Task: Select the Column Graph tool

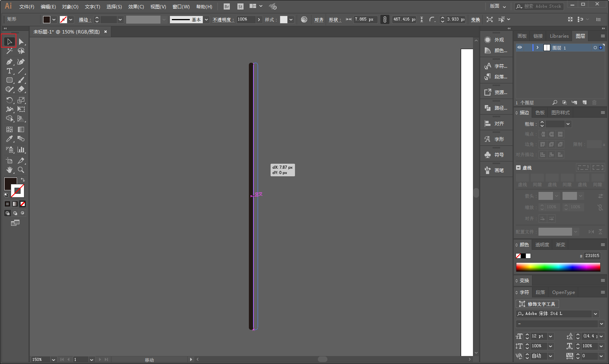Action: click(x=21, y=150)
